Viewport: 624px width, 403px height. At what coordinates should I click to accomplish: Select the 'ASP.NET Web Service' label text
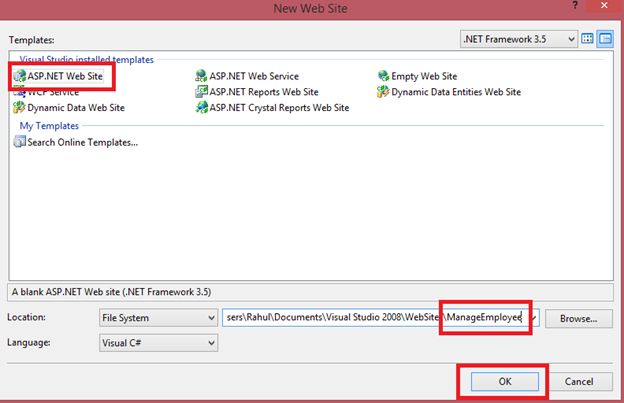click(254, 76)
